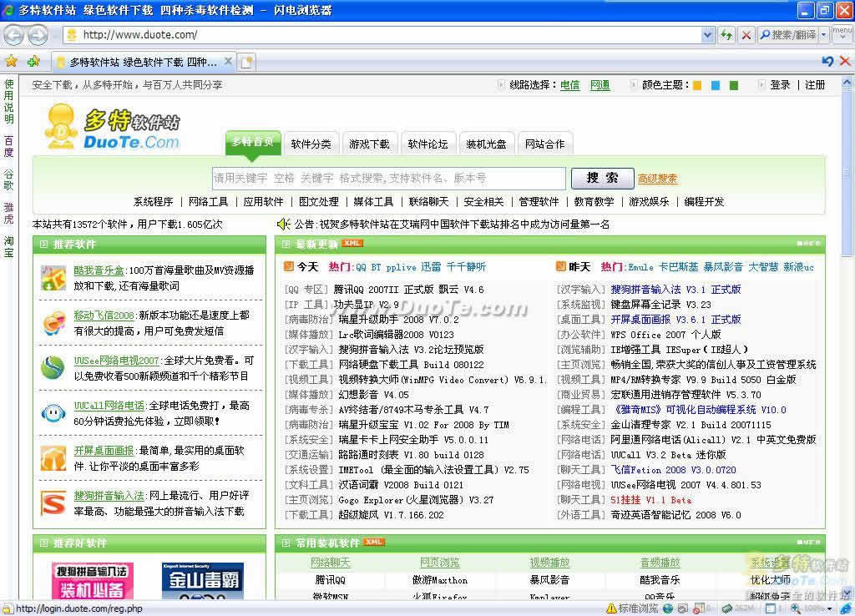
Task: Open the 高级搜索 advanced search link
Action: click(x=657, y=179)
